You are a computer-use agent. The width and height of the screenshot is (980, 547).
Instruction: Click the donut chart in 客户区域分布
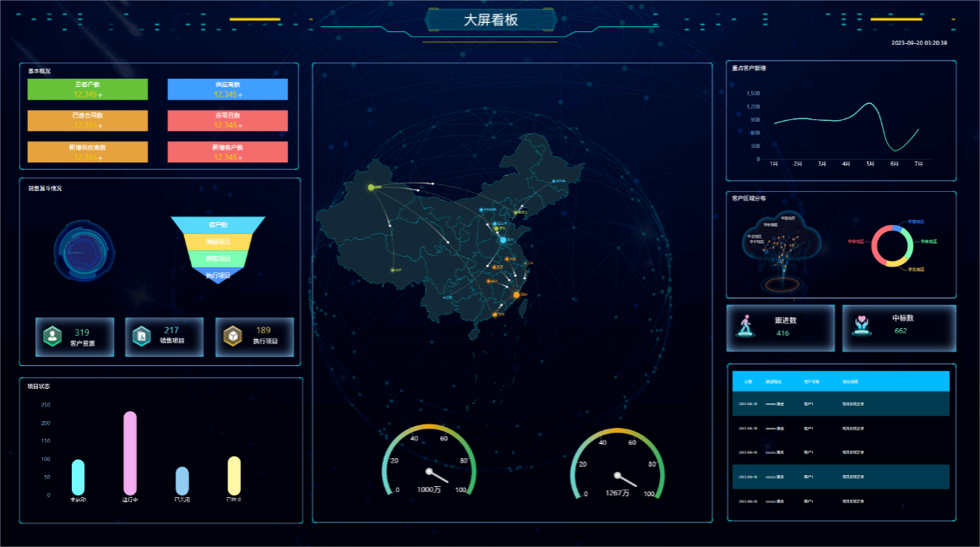pos(892,246)
